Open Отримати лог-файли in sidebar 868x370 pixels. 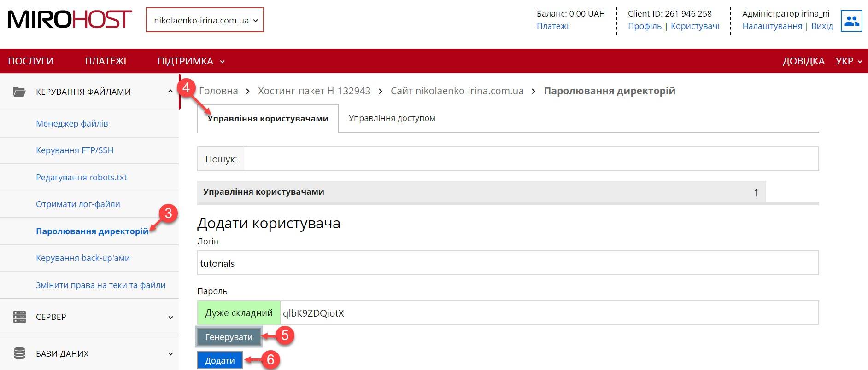pyautogui.click(x=78, y=204)
